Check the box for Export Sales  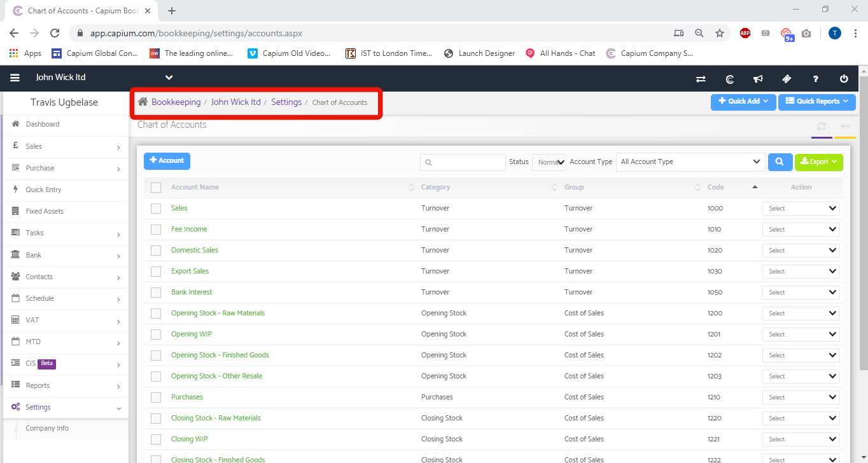(156, 272)
